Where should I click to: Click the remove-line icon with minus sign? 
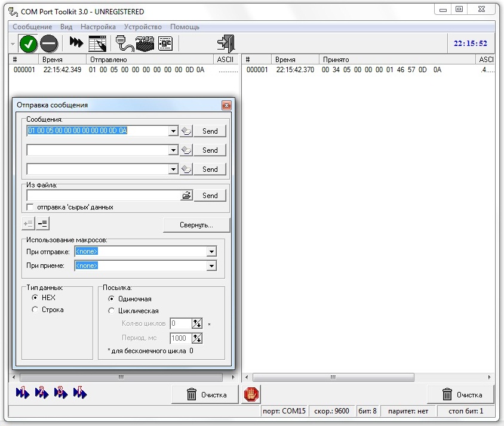click(x=43, y=223)
